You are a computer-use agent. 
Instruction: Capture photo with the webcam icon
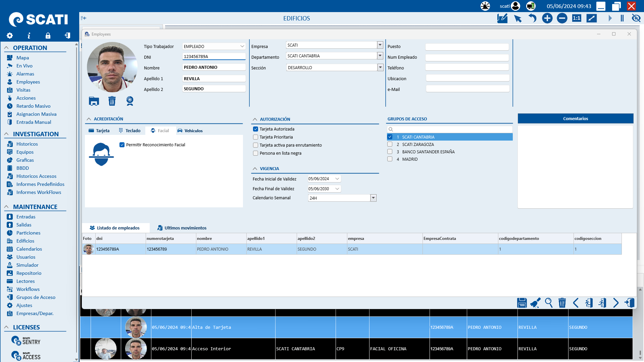coord(130,101)
